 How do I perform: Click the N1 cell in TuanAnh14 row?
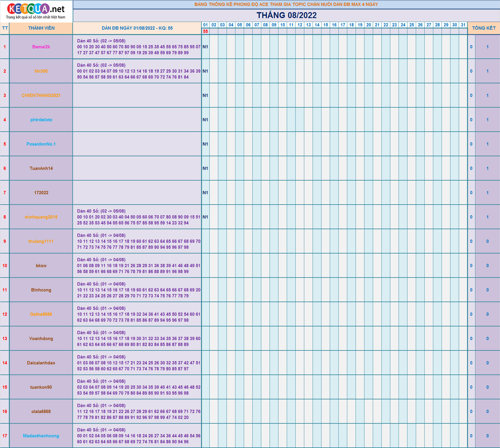point(206,168)
